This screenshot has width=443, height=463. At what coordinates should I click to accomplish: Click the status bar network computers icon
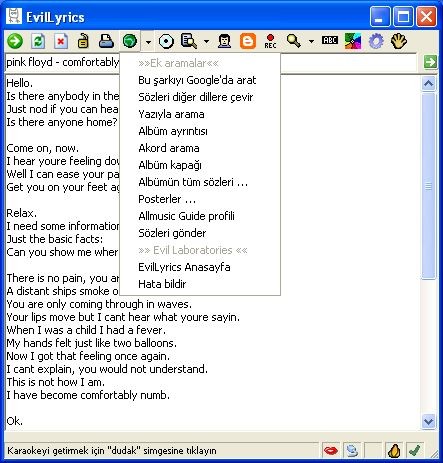tap(352, 451)
